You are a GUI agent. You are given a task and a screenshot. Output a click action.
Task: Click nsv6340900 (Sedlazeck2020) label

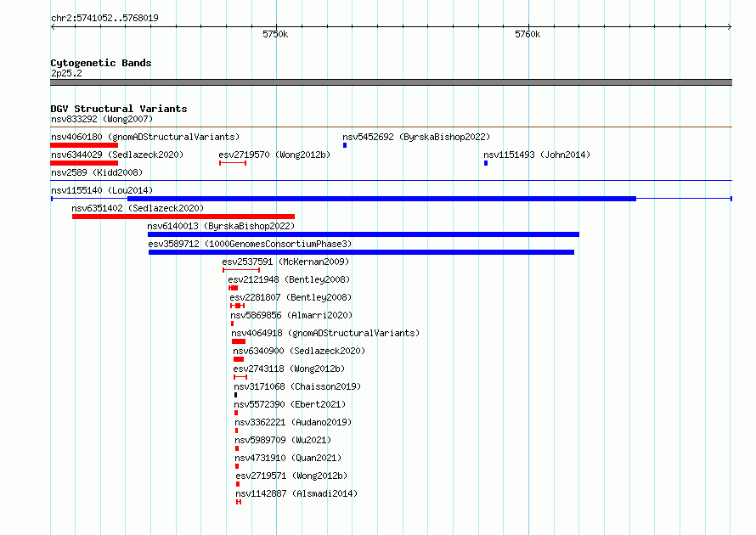pyautogui.click(x=299, y=351)
